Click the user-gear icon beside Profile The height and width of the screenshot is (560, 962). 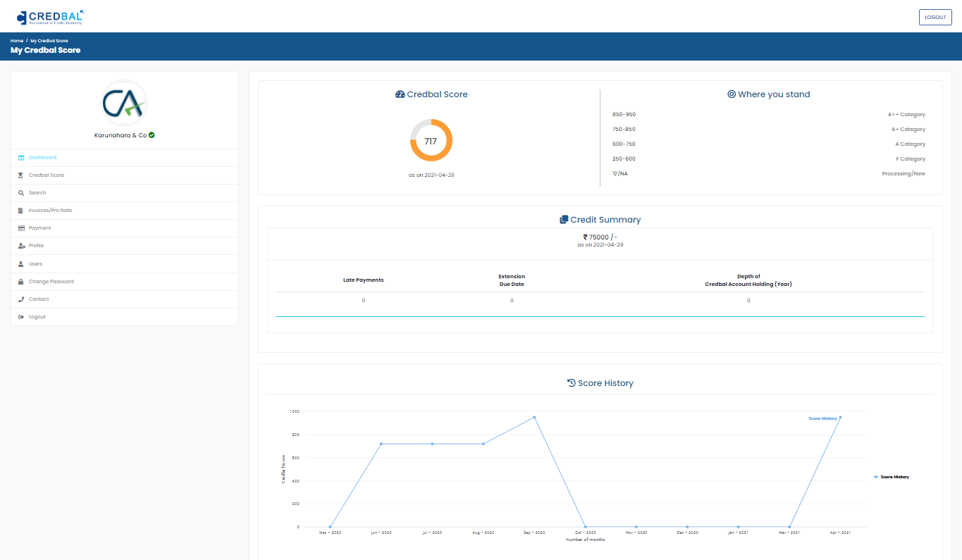pyautogui.click(x=21, y=246)
